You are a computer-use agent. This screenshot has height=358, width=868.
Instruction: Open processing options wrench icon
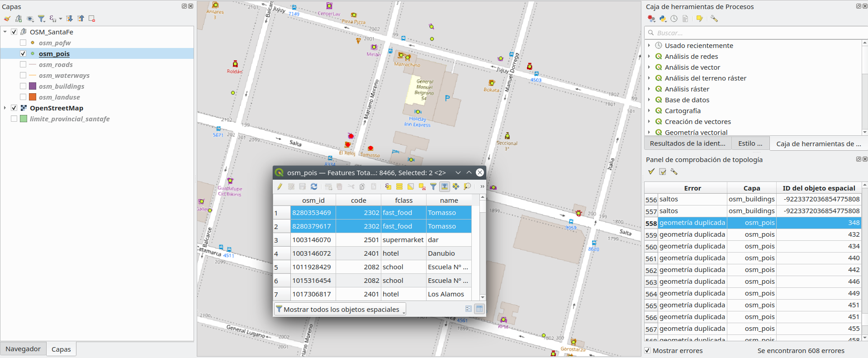(x=714, y=19)
